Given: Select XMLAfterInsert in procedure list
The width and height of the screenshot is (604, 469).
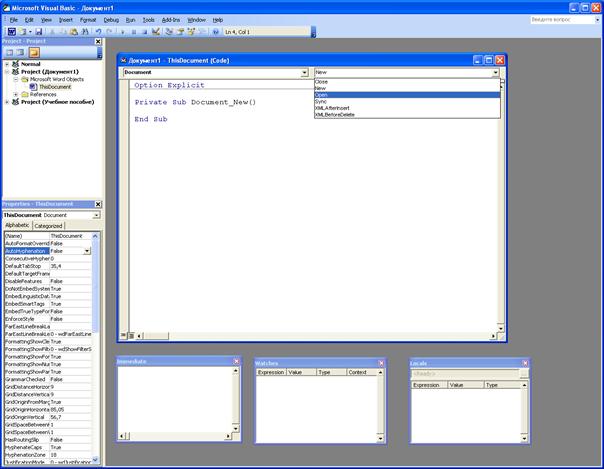Looking at the screenshot, I should [407, 108].
